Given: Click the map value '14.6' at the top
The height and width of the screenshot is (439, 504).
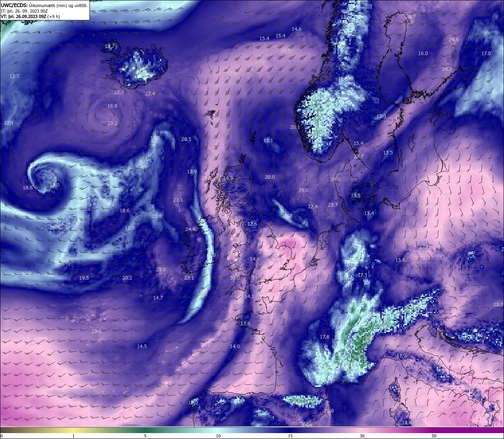Looking at the screenshot, I should click(296, 29).
